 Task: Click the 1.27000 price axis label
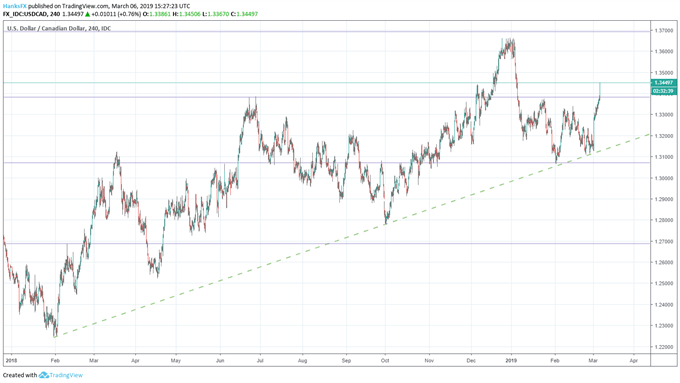(x=664, y=241)
